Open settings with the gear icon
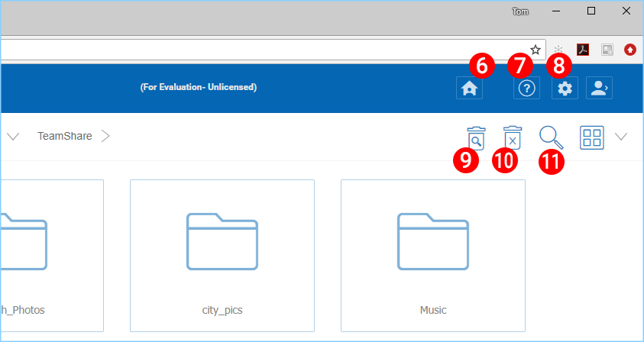The height and width of the screenshot is (342, 644). point(565,88)
